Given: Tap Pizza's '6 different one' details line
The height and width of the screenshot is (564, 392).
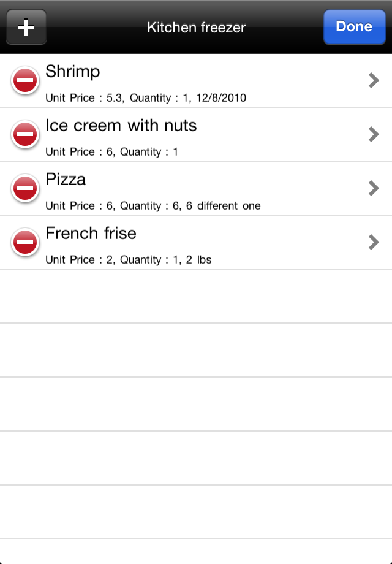Looking at the screenshot, I should pyautogui.click(x=153, y=206).
